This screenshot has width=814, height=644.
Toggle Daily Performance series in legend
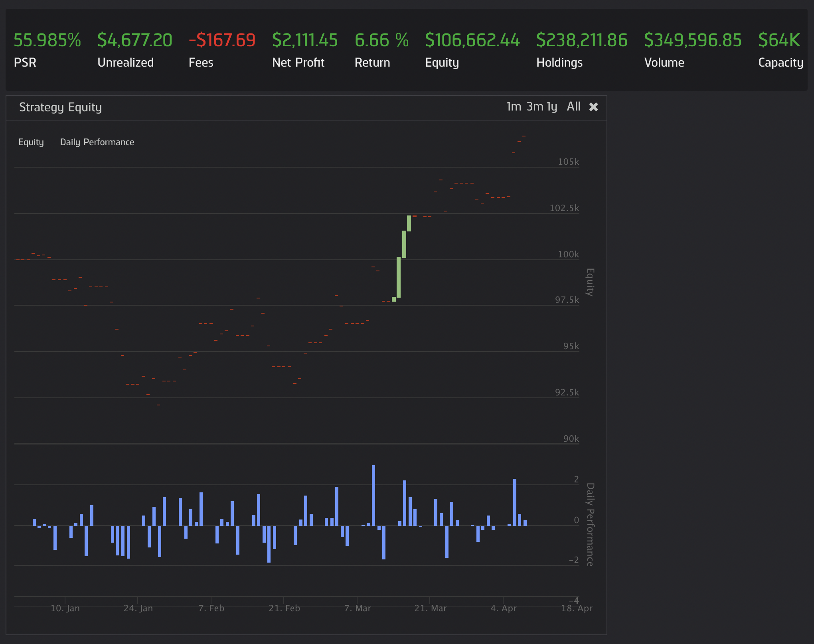click(97, 142)
